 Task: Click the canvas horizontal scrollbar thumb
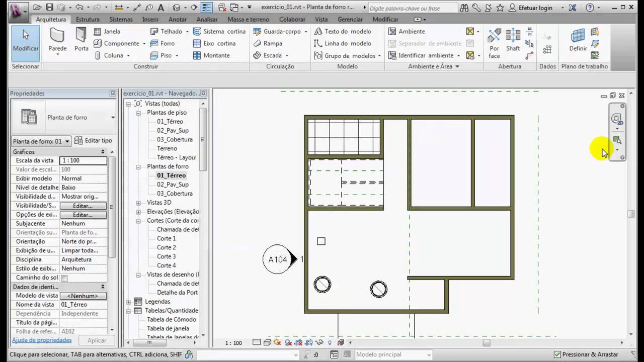click(x=486, y=343)
